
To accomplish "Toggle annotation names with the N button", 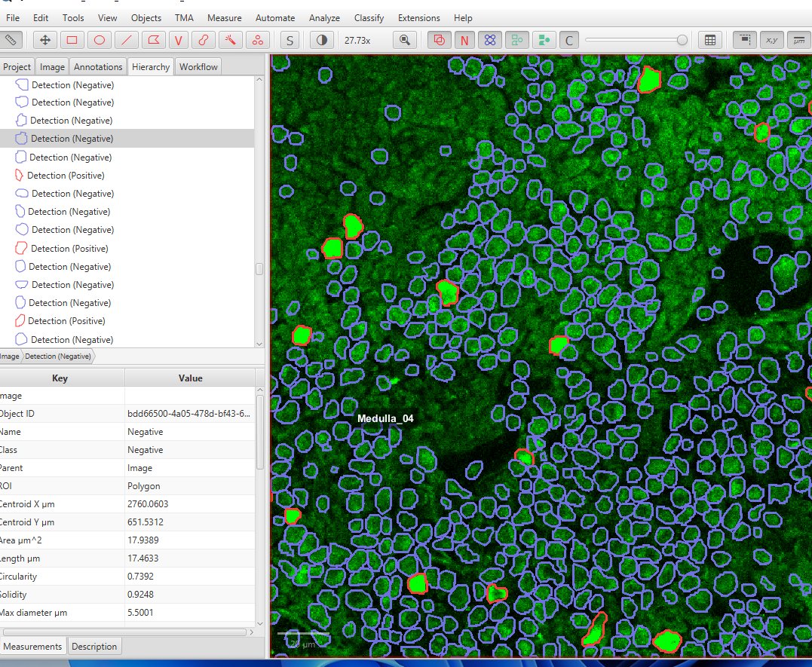I will pos(464,39).
